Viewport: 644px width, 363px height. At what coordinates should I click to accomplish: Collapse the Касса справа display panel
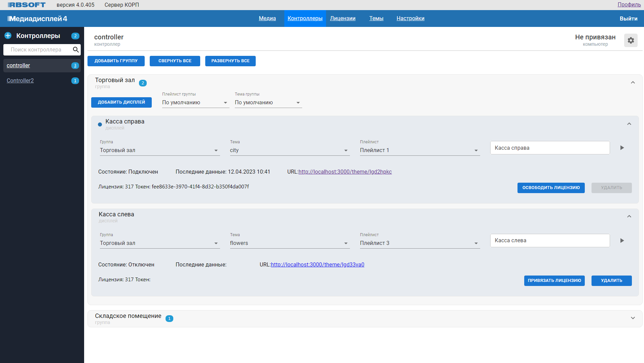[x=629, y=124]
